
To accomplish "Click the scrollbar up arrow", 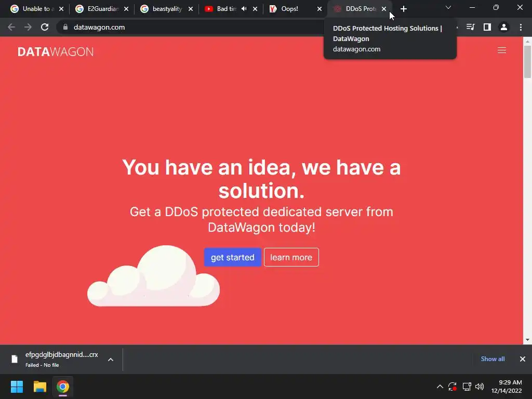I will pos(528,41).
